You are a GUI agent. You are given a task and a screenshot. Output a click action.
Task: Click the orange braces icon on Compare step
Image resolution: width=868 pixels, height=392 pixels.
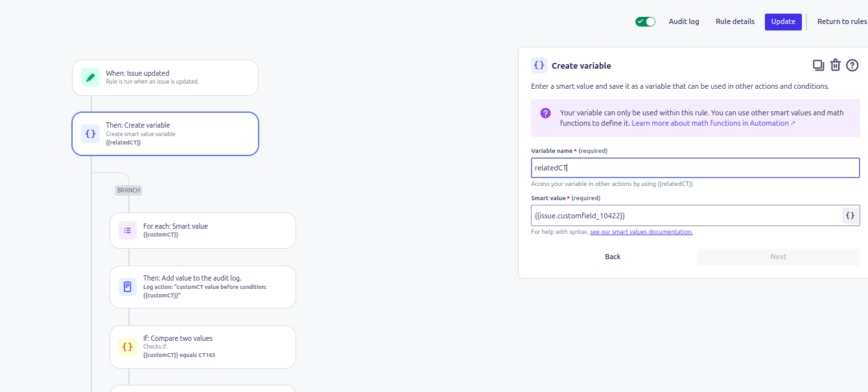point(128,347)
